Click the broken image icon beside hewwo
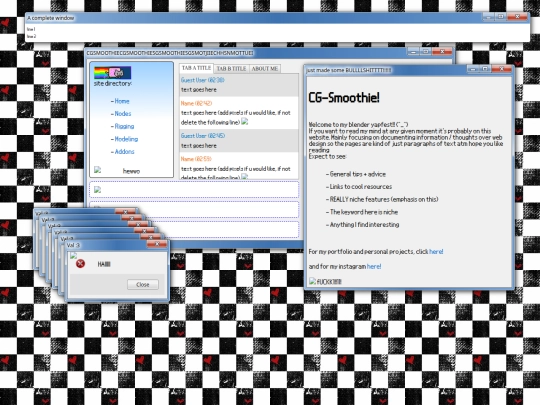The height and width of the screenshot is (405, 540). 97,169
